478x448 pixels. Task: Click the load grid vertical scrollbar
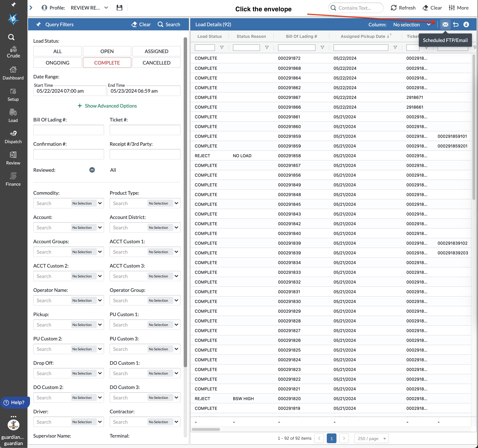[x=474, y=127]
